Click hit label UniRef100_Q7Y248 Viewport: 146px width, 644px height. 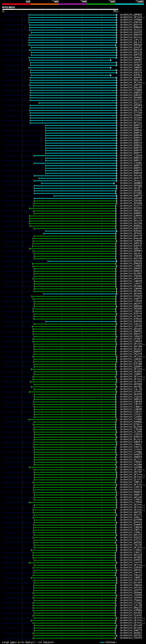(x=131, y=113)
